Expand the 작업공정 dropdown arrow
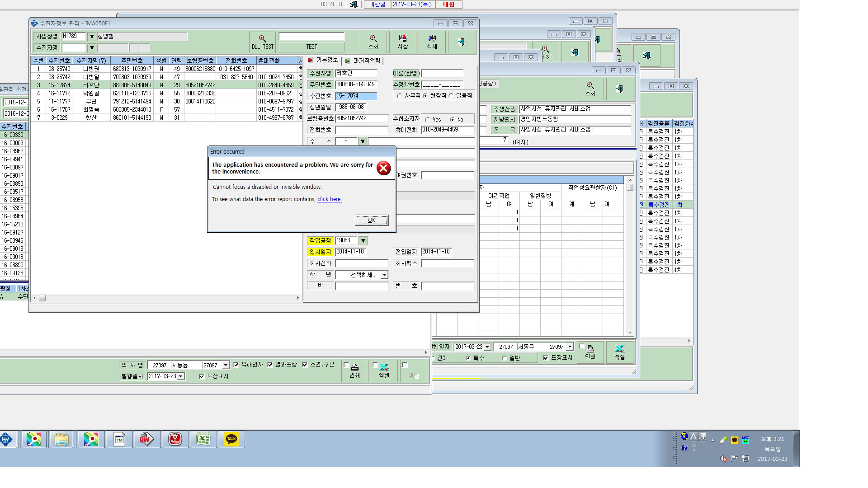 363,241
